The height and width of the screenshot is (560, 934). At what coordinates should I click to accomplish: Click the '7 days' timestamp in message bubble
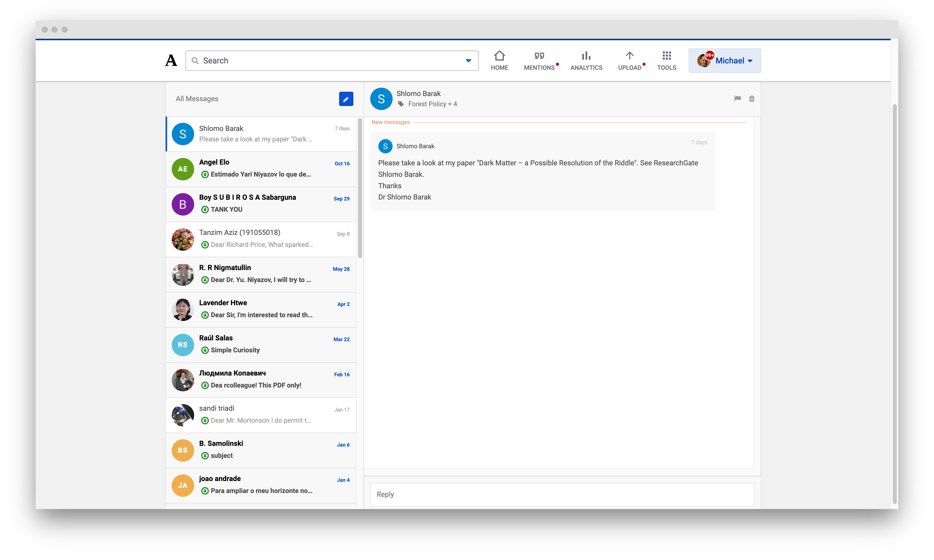699,142
